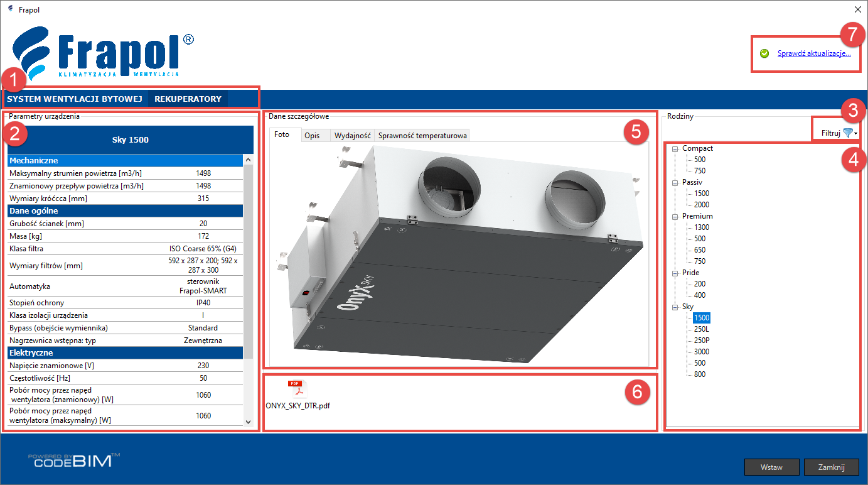Select the REKUPERATORY menu item

click(188, 99)
